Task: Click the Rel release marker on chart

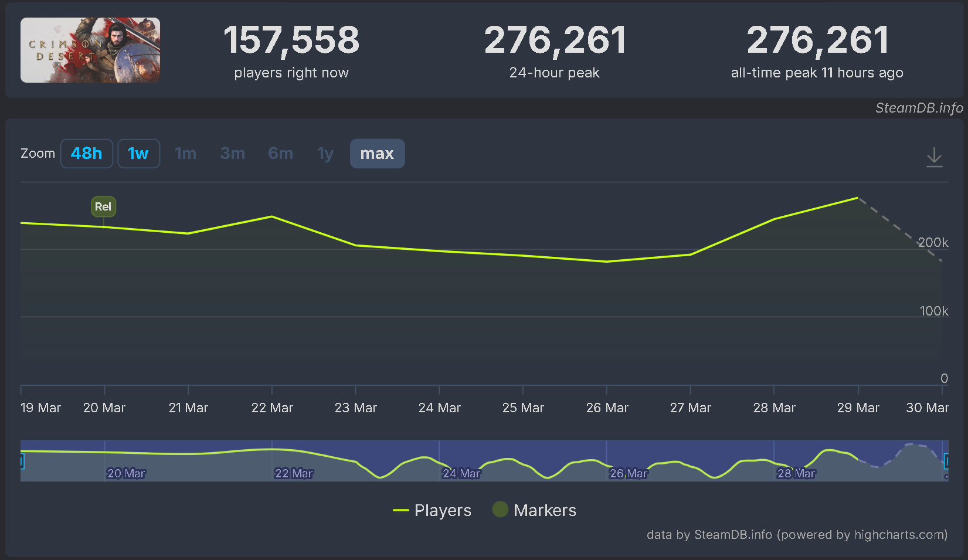Action: [103, 206]
